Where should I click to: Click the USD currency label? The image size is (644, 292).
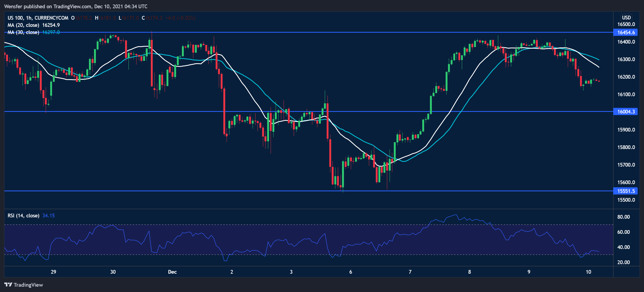pyautogui.click(x=626, y=18)
